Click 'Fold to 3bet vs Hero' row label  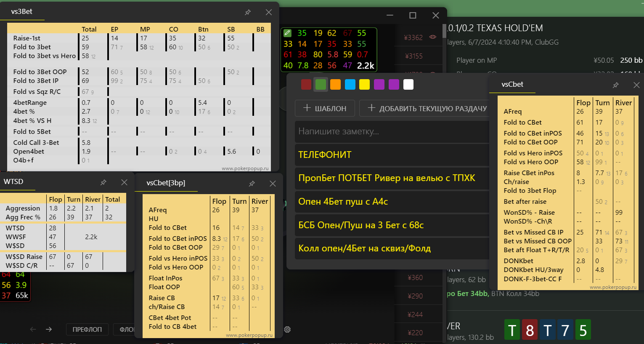coord(44,56)
